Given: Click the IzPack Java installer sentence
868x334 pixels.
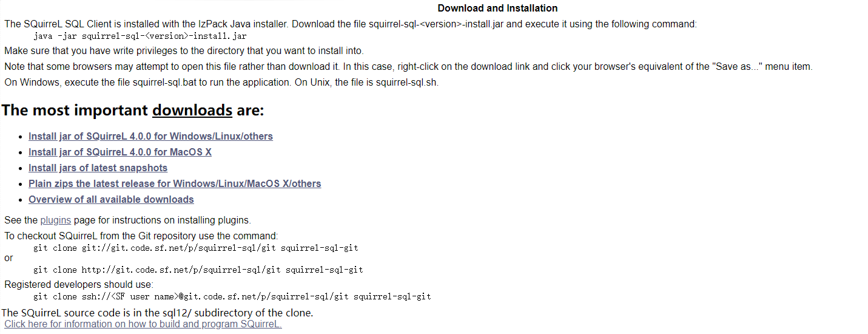Looking at the screenshot, I should tap(351, 24).
